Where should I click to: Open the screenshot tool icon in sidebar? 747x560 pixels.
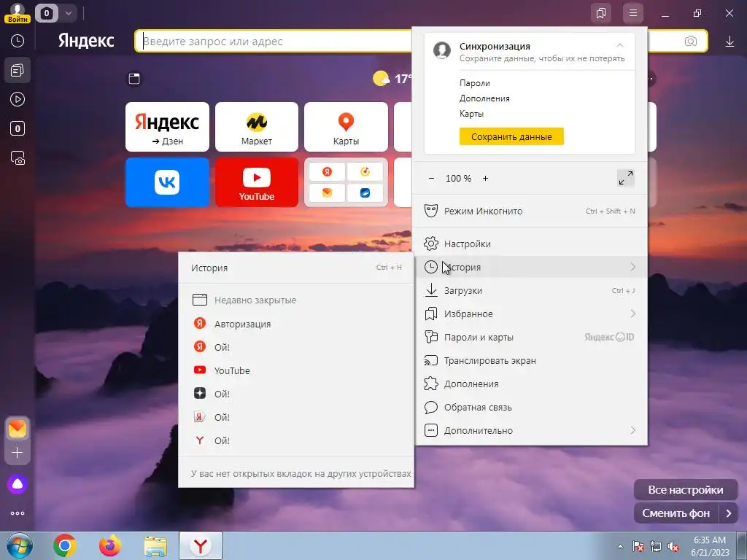click(18, 157)
